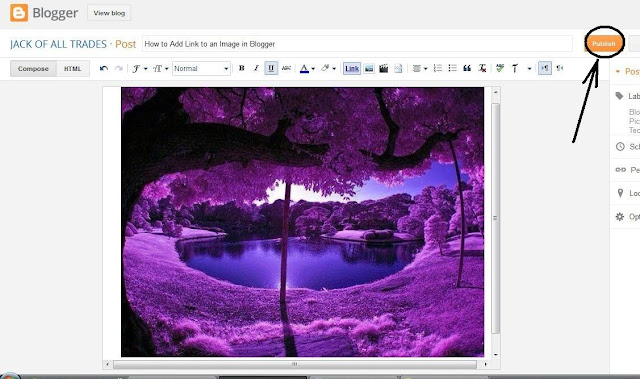Click the transliteration T icon

[x=515, y=69]
